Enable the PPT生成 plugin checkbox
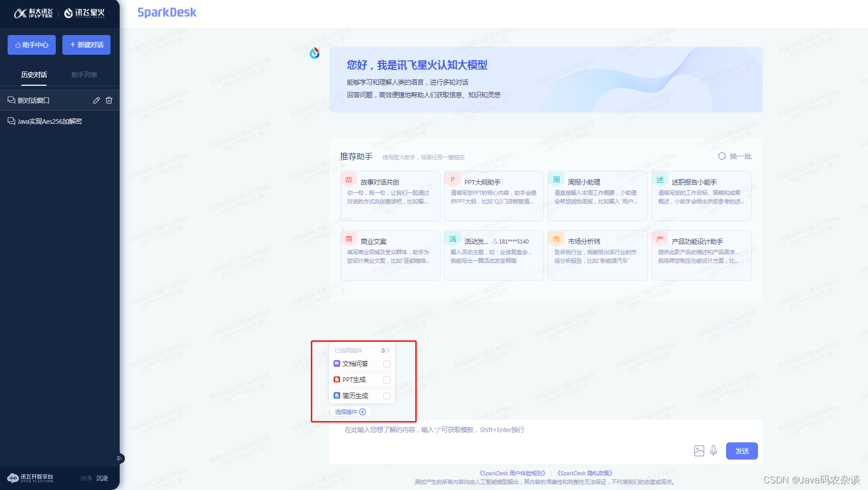 387,379
